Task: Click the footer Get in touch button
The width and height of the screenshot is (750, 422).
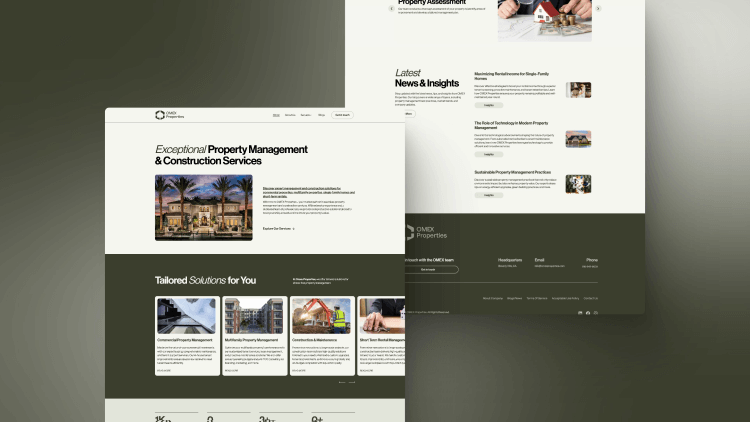Action: pos(431,269)
